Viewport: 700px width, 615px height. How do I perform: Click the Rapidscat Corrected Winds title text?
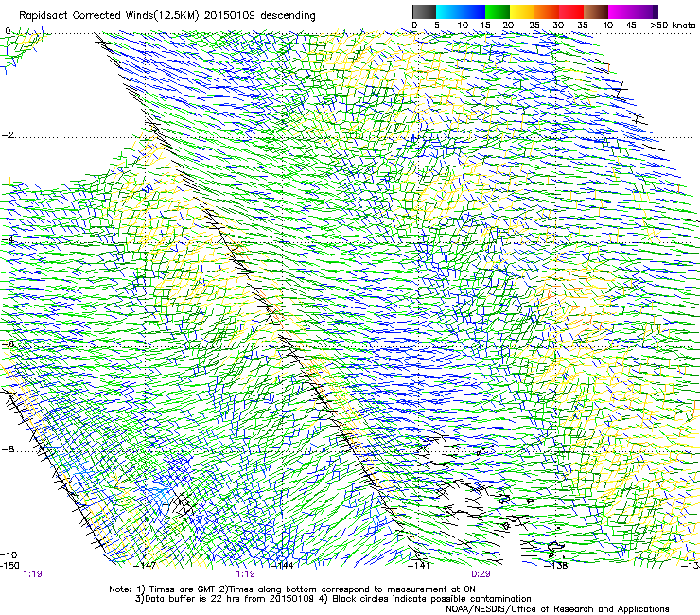pyautogui.click(x=167, y=16)
